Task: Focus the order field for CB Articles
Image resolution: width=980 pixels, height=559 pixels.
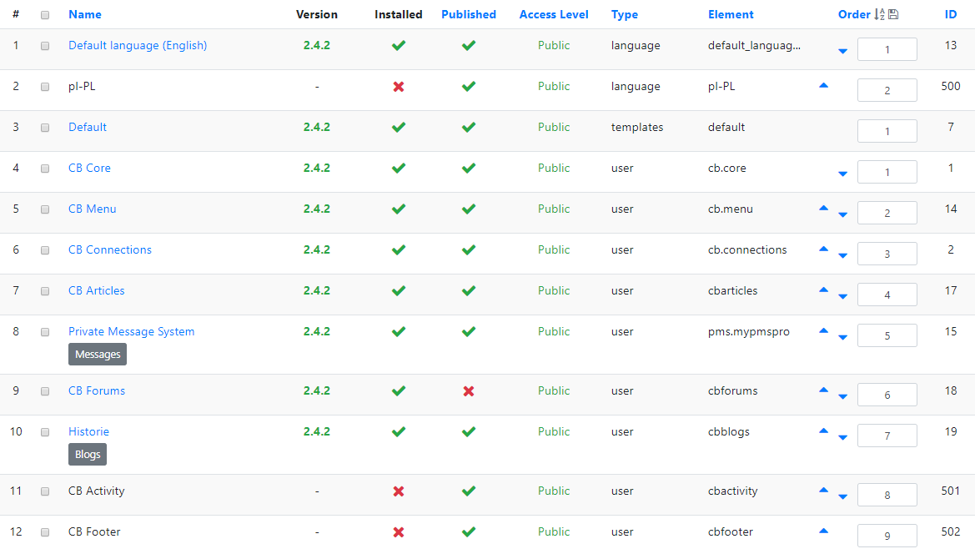Action: click(x=887, y=295)
